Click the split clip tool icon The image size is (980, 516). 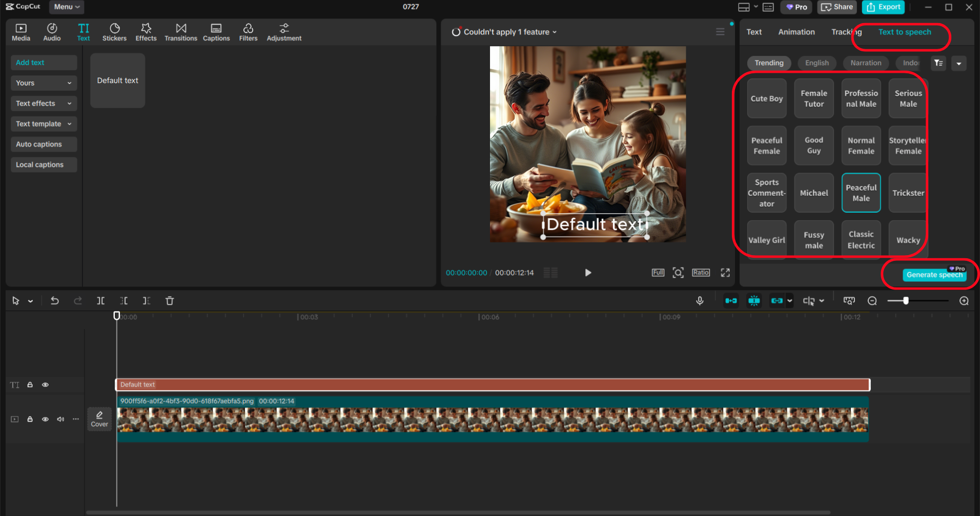click(100, 301)
